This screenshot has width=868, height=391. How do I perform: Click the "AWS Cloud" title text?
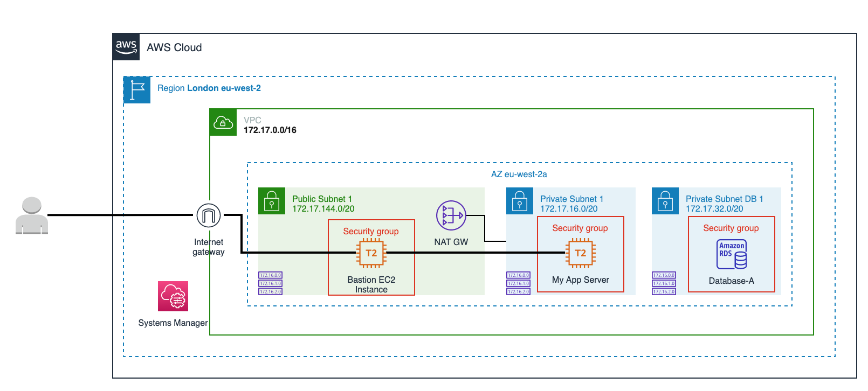coord(174,47)
